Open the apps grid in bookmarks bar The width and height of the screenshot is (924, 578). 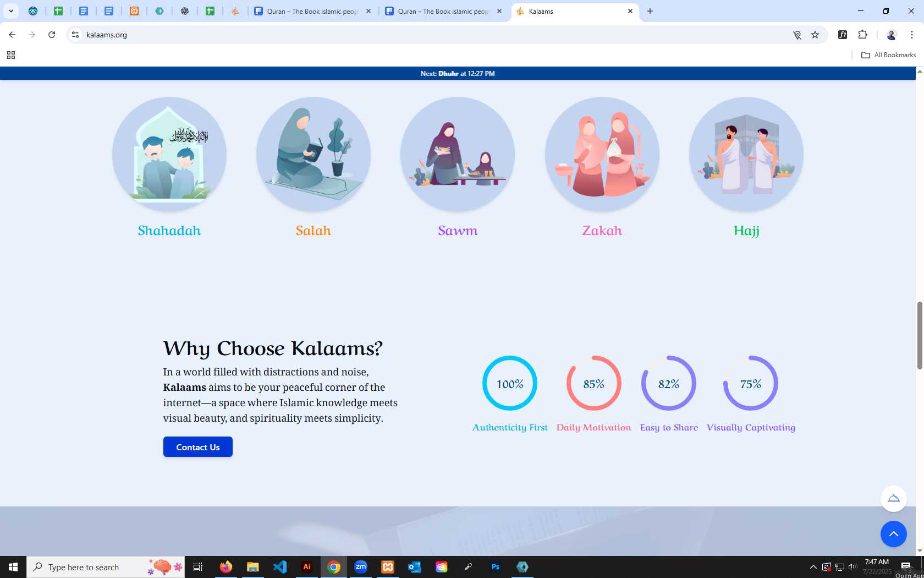(x=11, y=55)
